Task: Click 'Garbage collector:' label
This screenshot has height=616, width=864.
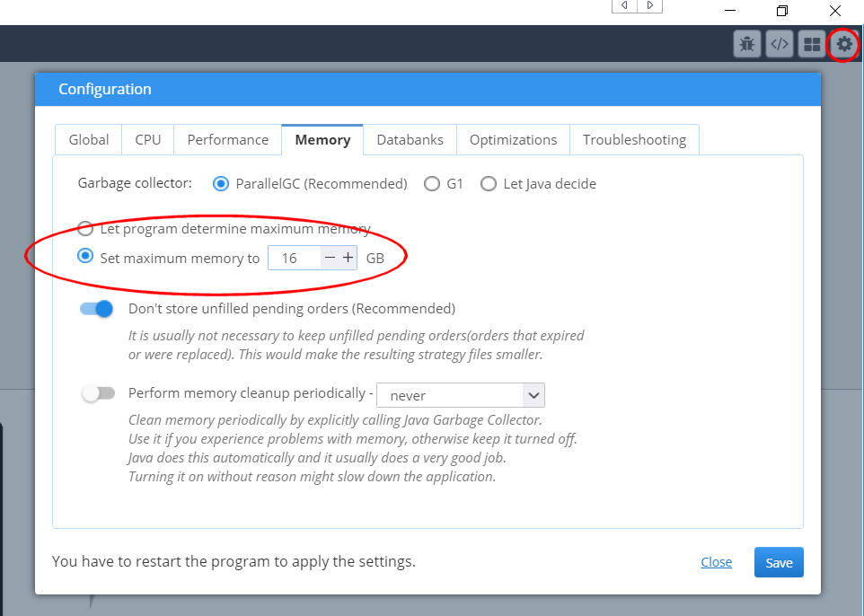Action: point(135,183)
